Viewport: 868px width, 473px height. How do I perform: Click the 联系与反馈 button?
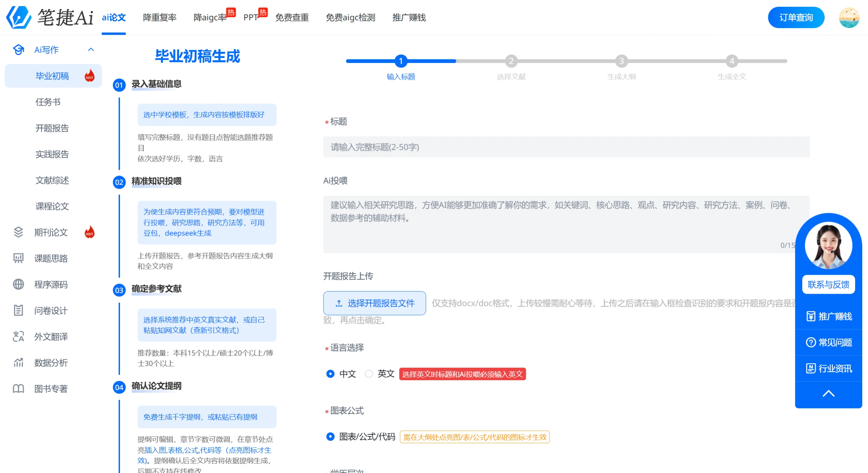tap(828, 284)
